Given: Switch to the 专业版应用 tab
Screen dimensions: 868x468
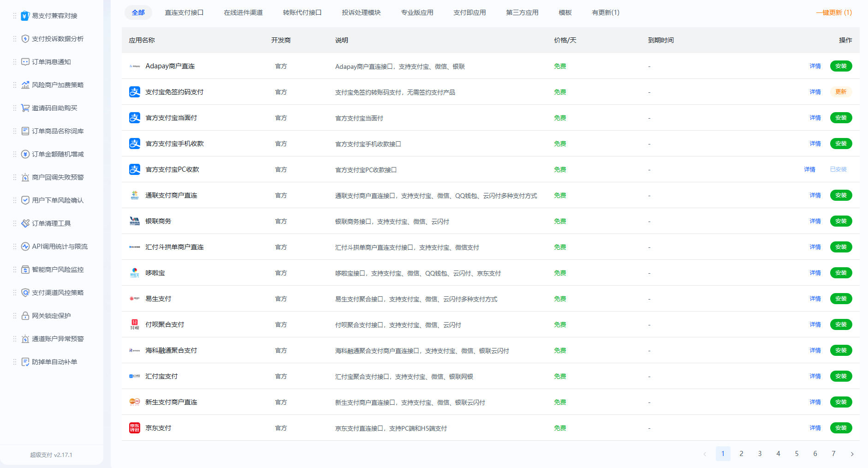Looking at the screenshot, I should (417, 12).
